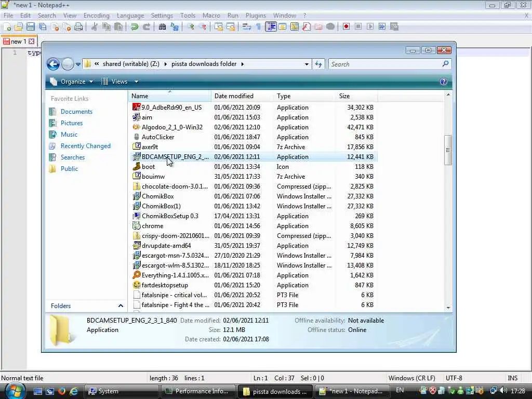
Task: Click Run Macro Multiple Times icon
Action: point(382,26)
